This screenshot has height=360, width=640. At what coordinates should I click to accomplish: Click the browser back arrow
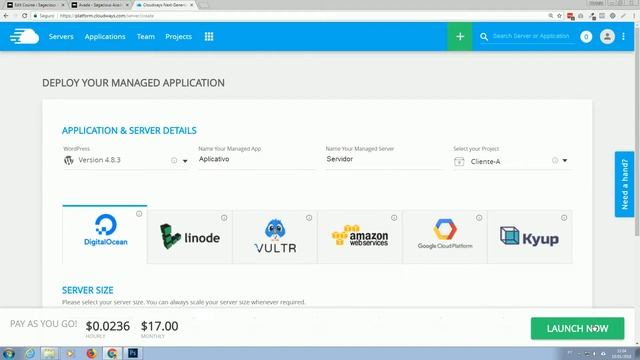(6, 16)
